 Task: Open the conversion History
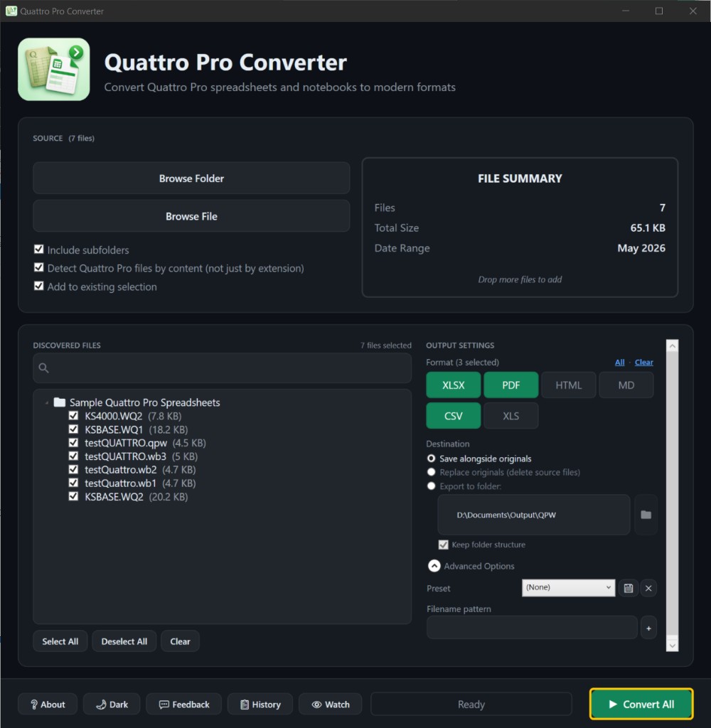tap(260, 705)
